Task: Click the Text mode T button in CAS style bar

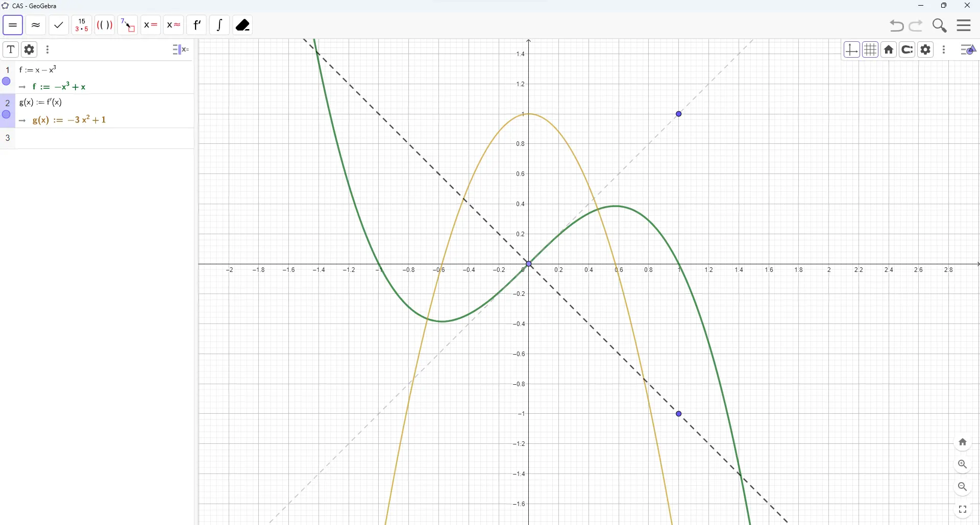Action: tap(11, 49)
